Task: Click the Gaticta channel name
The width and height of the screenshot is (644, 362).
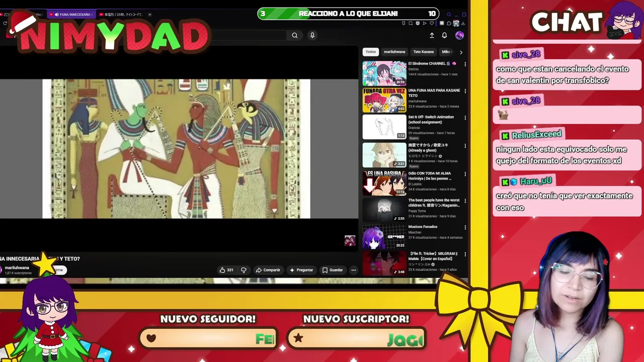Action: coord(413,69)
